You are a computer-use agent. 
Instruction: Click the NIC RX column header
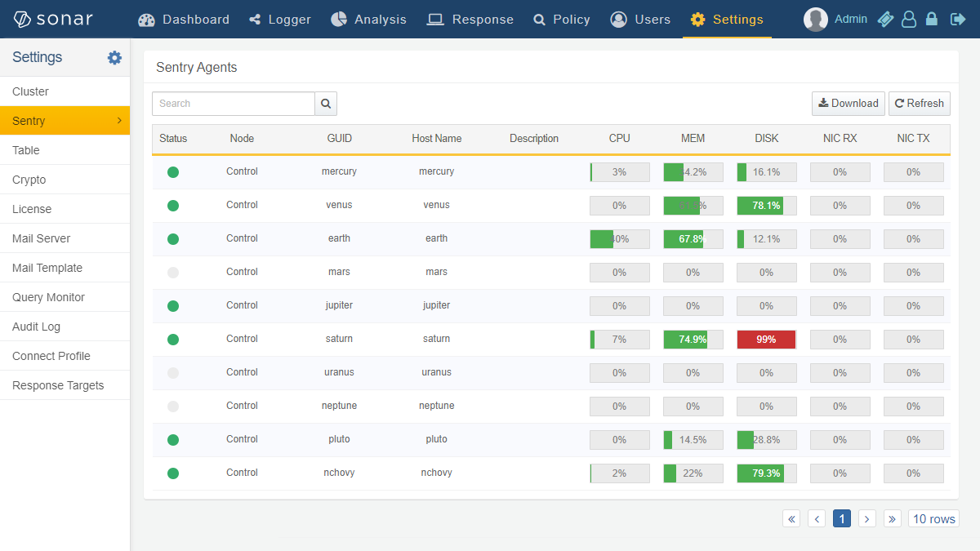point(840,139)
